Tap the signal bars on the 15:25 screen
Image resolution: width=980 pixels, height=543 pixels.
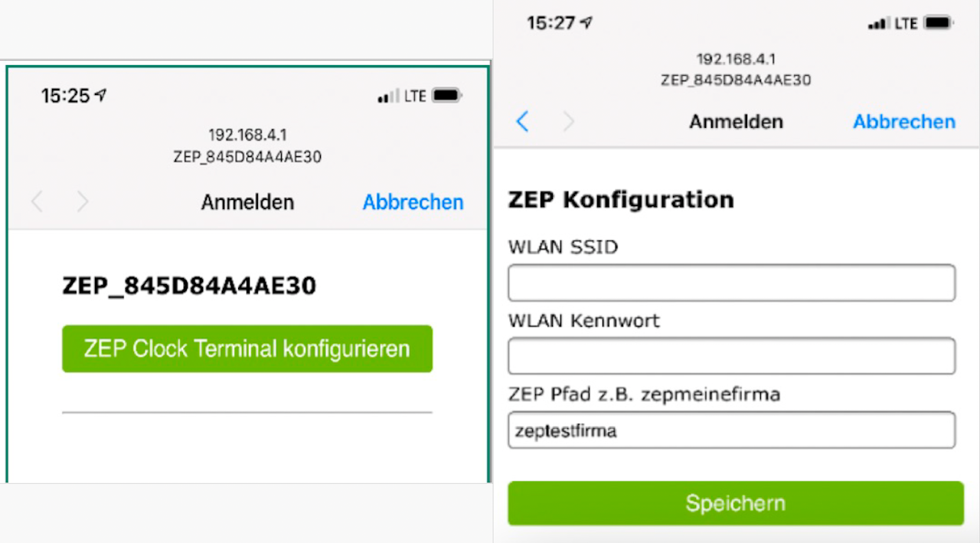coord(388,96)
